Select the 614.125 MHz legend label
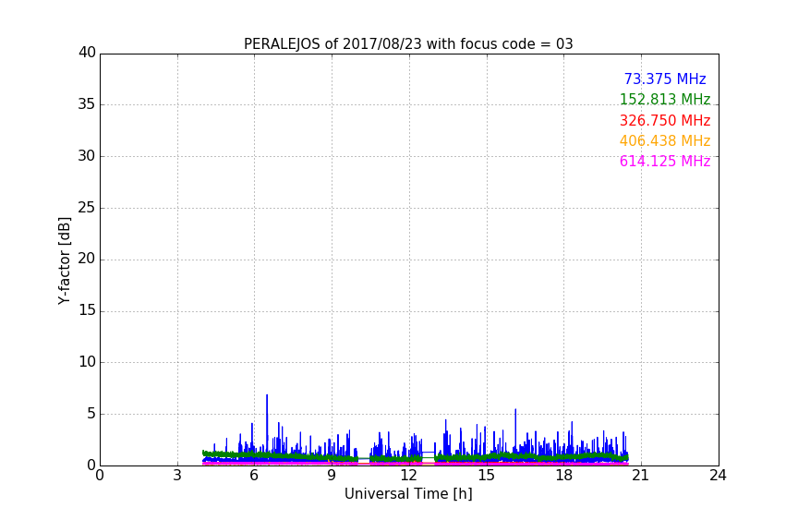 (665, 162)
